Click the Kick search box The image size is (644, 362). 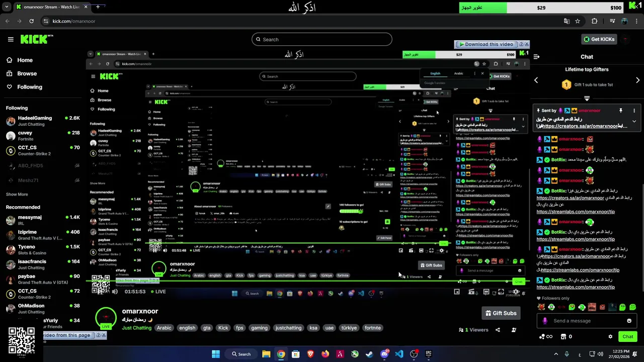(322, 39)
